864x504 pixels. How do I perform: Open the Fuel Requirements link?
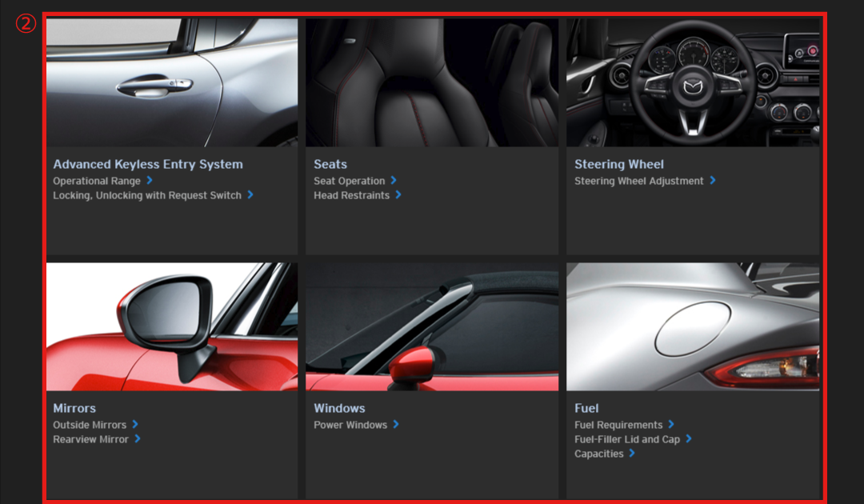click(x=618, y=425)
